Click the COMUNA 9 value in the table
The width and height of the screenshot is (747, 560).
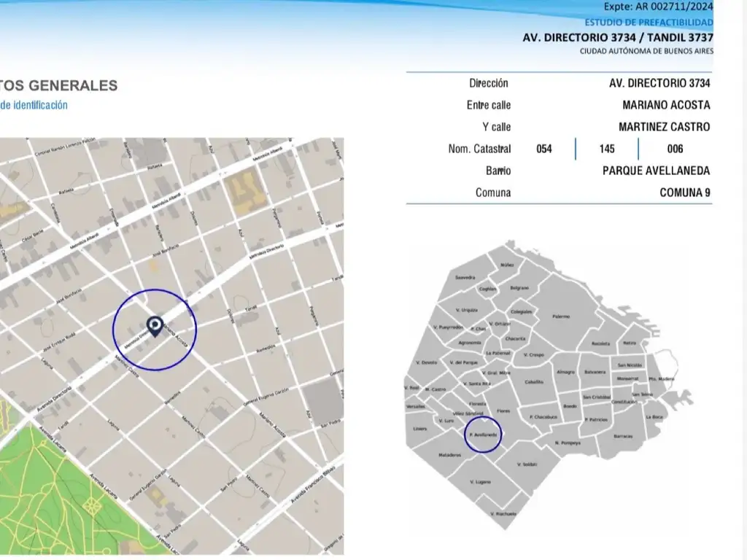(684, 192)
